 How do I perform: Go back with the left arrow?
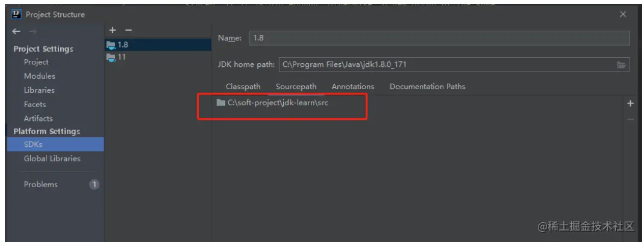[16, 31]
